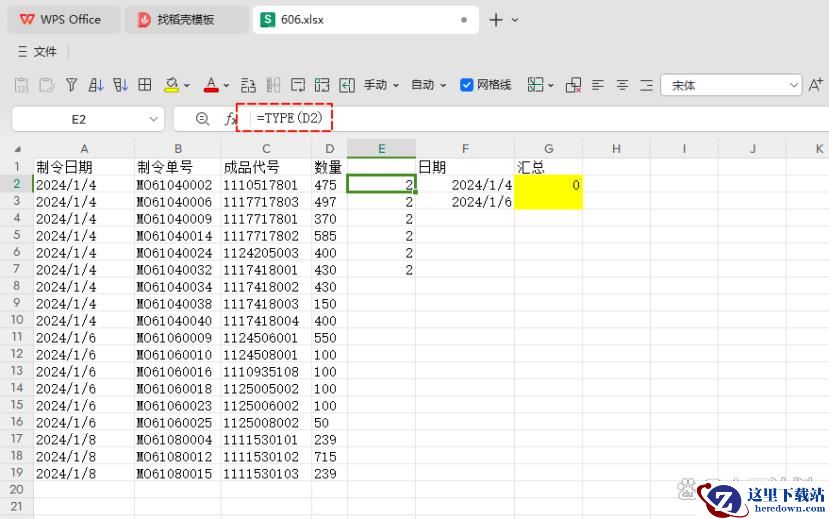Viewport: 829px width, 519px height.
Task: Apply the yellow fill color bucket
Action: (171, 85)
